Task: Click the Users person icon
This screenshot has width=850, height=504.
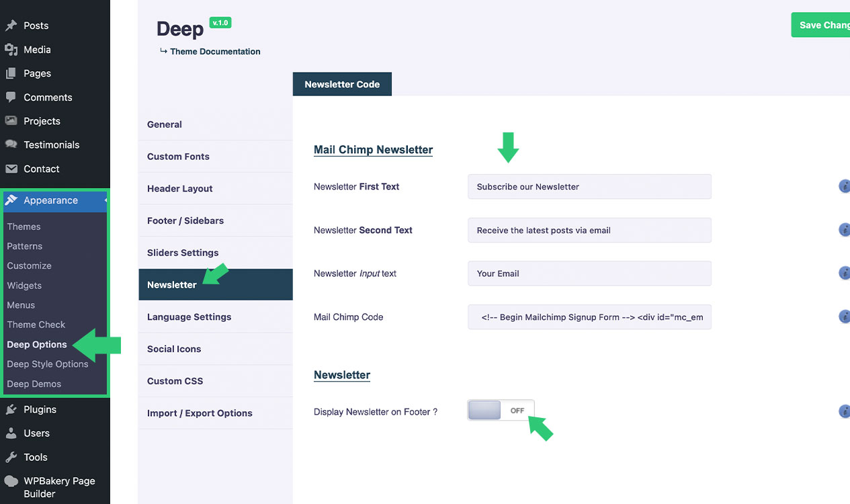Action: coord(11,433)
